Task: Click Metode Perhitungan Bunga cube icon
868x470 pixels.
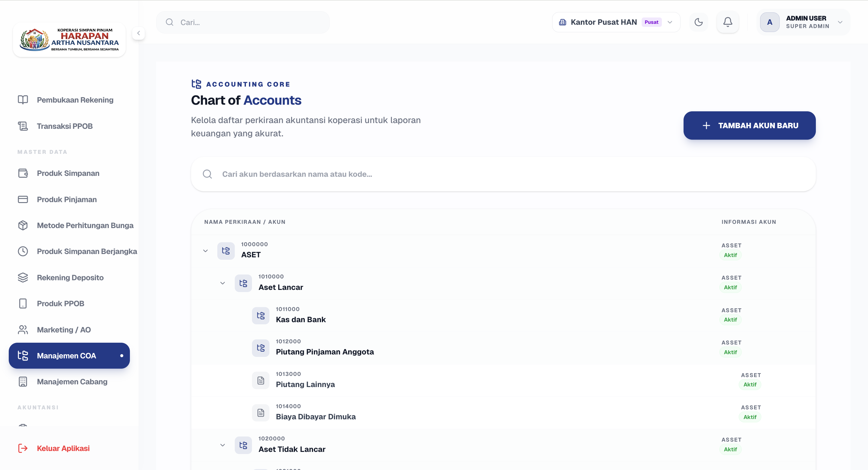Action: coord(23,225)
